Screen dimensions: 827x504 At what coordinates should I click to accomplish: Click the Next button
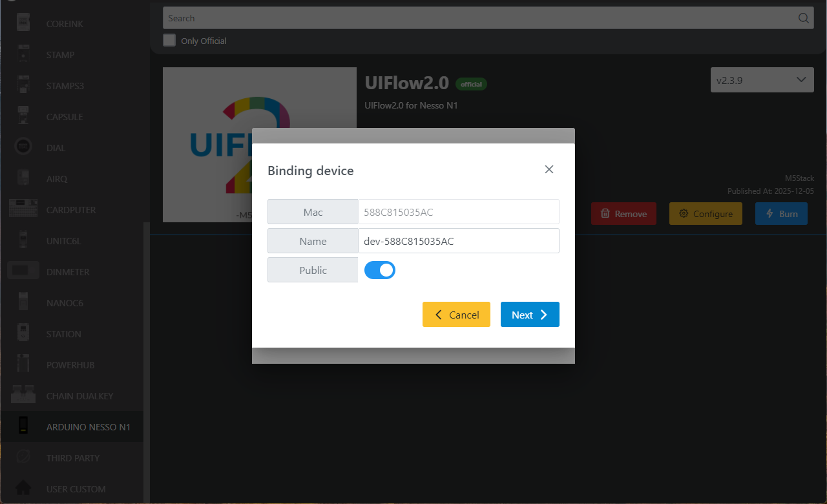click(529, 315)
